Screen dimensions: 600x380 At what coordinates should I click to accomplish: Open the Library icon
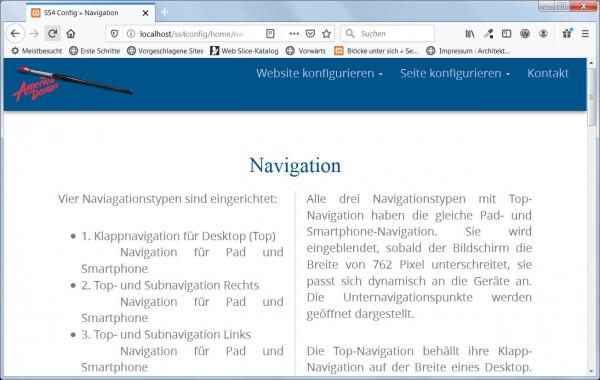470,34
